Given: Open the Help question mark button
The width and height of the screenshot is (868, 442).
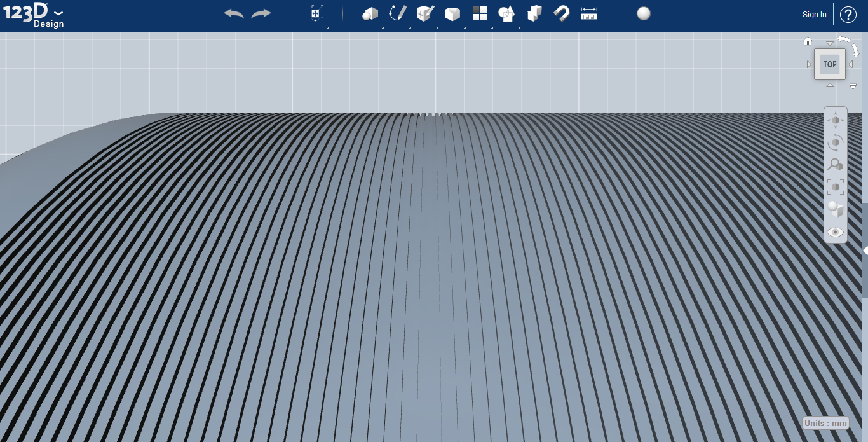Looking at the screenshot, I should click(848, 14).
